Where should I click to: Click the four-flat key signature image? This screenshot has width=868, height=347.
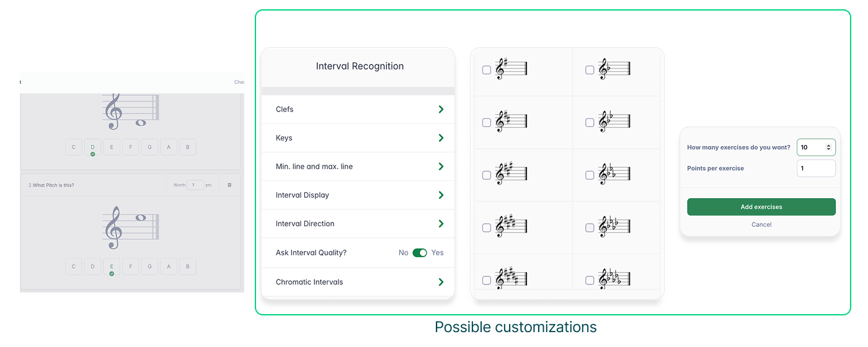614,227
